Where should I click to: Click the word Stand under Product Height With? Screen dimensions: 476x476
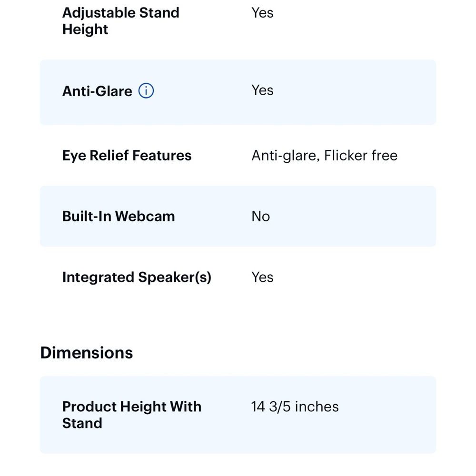pos(82,423)
